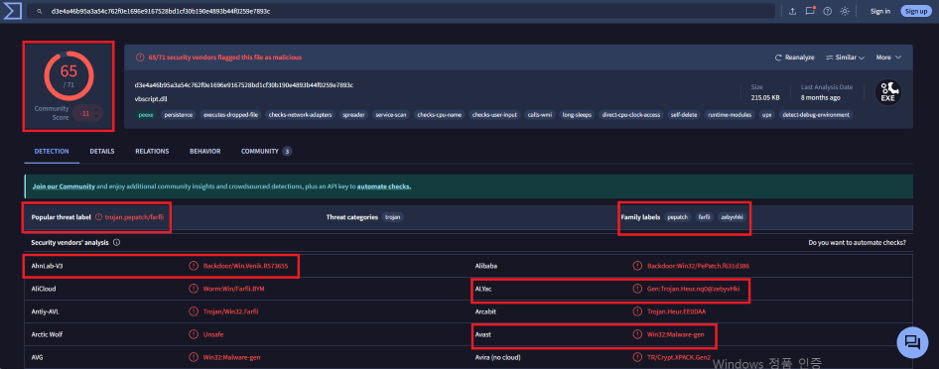
Task: Click the long-sleeps tag
Action: 577,114
